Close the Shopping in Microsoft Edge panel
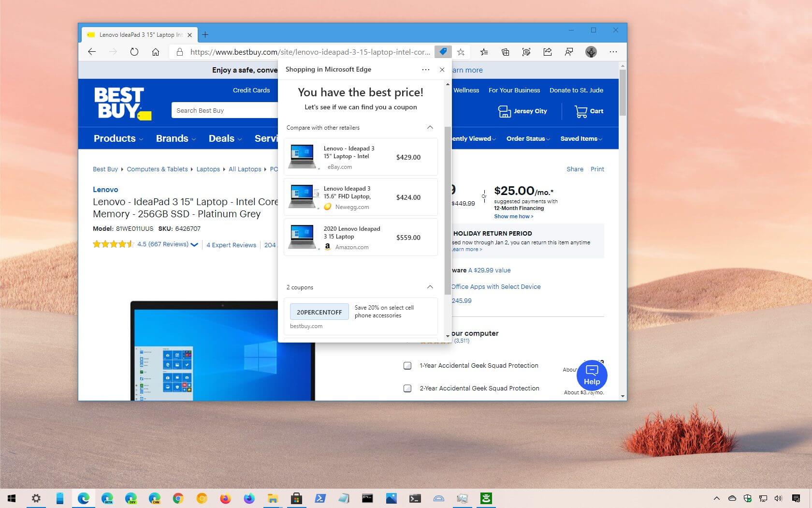 (x=442, y=70)
